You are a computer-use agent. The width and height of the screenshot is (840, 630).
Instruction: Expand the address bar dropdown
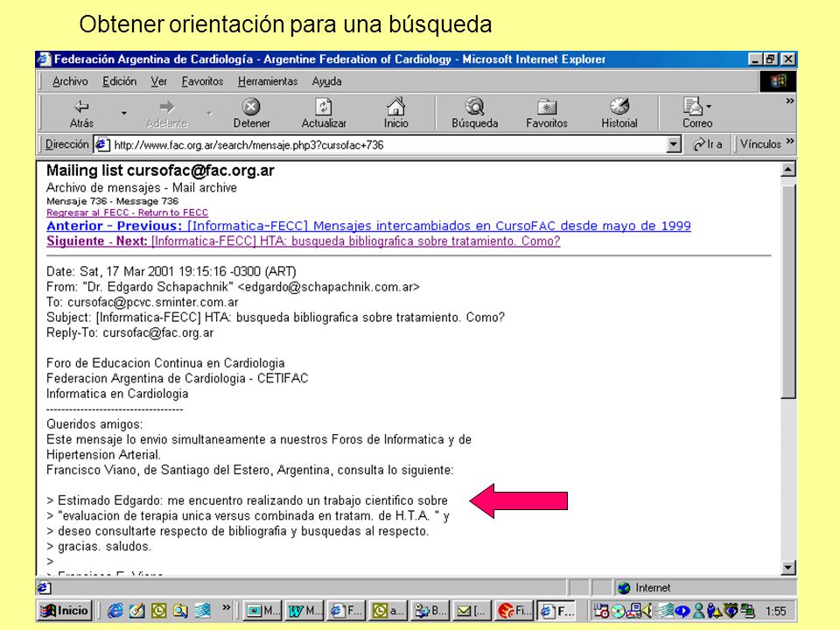pyautogui.click(x=674, y=144)
